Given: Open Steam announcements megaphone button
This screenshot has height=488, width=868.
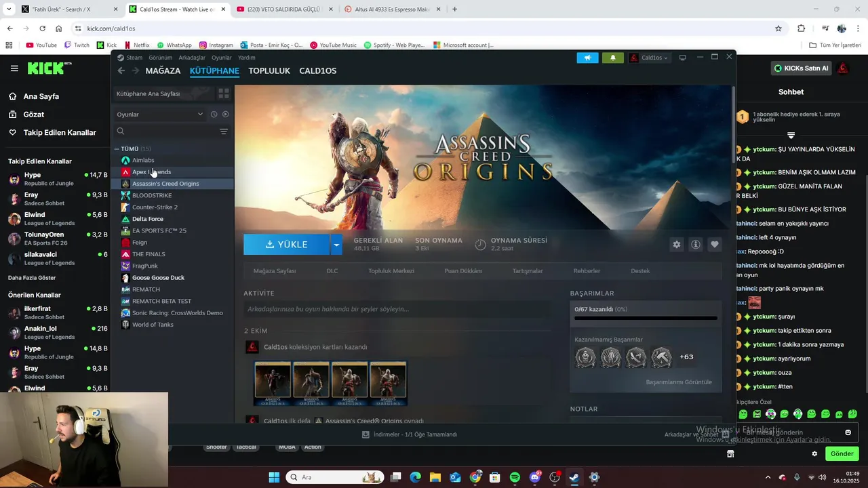Looking at the screenshot, I should click(x=587, y=58).
